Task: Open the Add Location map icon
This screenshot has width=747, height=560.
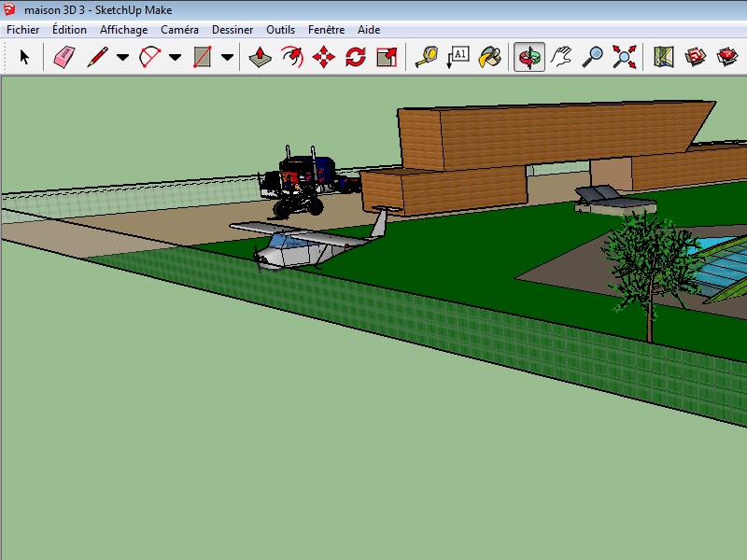Action: [x=664, y=57]
